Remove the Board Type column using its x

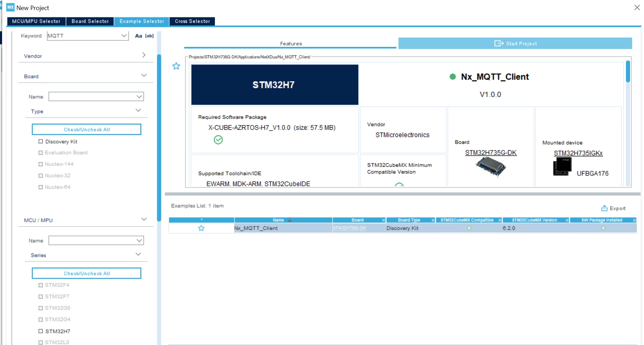tap(433, 220)
